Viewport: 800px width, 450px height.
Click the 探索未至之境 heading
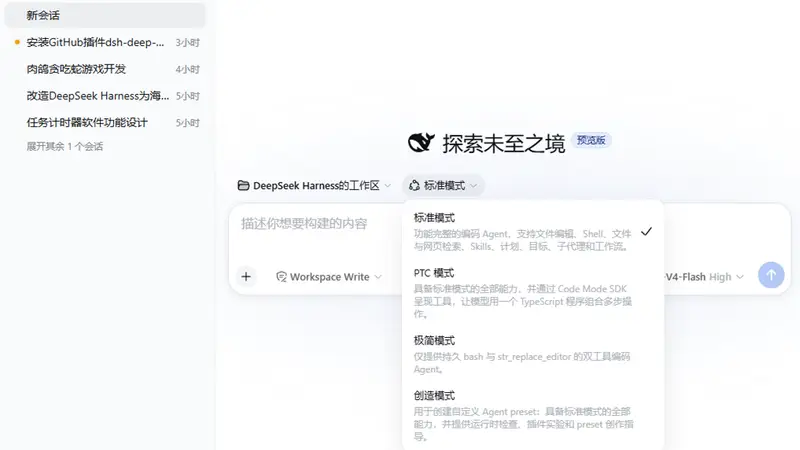[504, 143]
